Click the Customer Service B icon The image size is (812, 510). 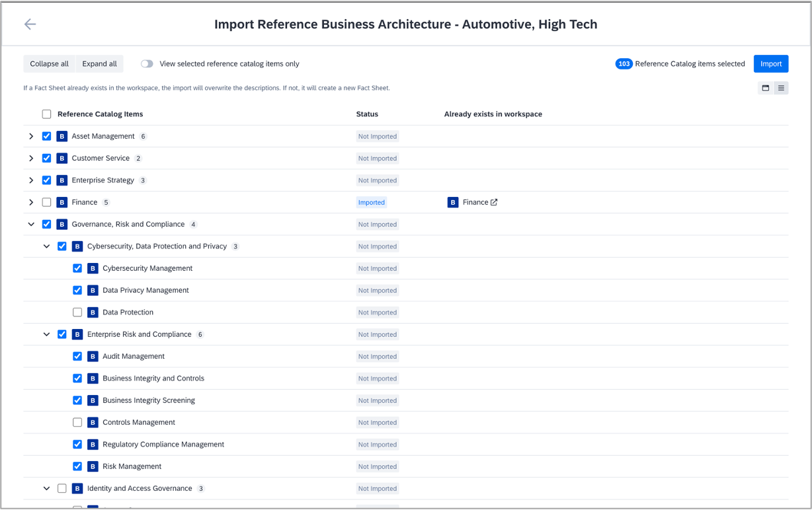coord(62,159)
